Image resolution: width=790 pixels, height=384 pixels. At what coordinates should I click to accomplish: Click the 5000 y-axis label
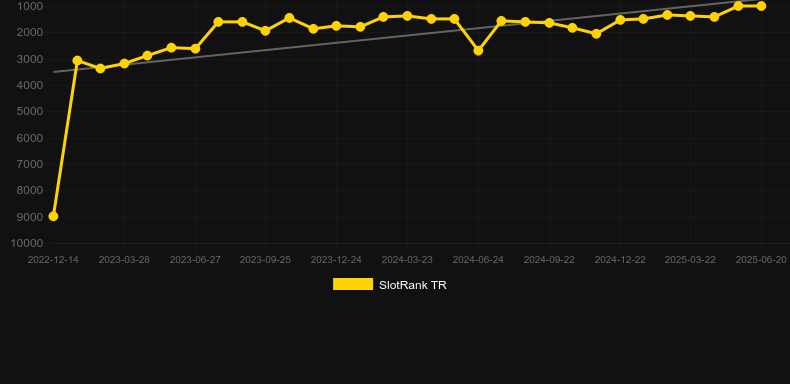(30, 111)
